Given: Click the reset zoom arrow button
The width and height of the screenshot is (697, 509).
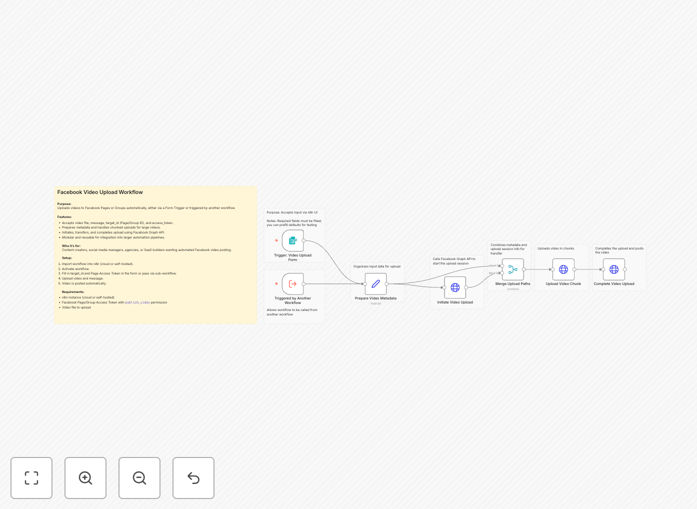Looking at the screenshot, I should [193, 478].
